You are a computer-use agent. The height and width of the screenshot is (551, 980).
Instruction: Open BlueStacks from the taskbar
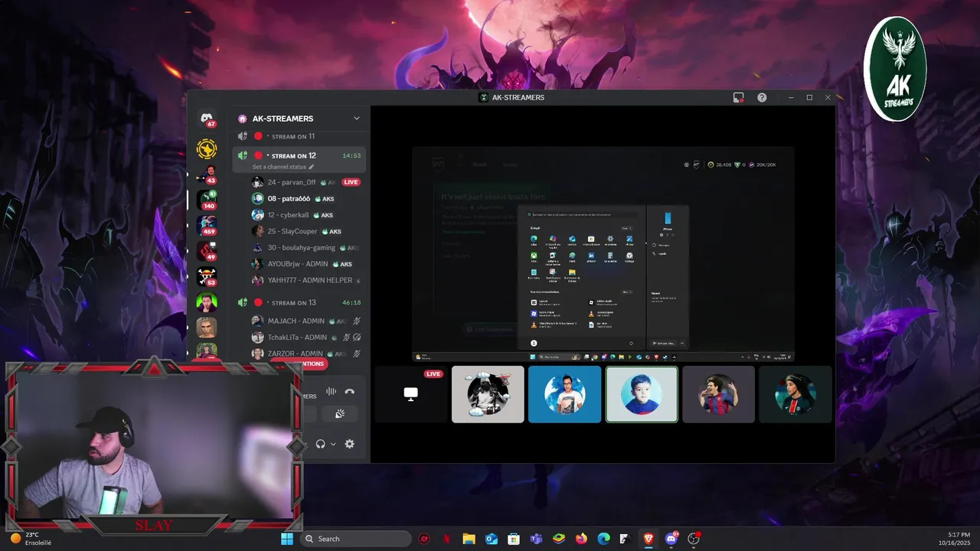click(x=559, y=539)
